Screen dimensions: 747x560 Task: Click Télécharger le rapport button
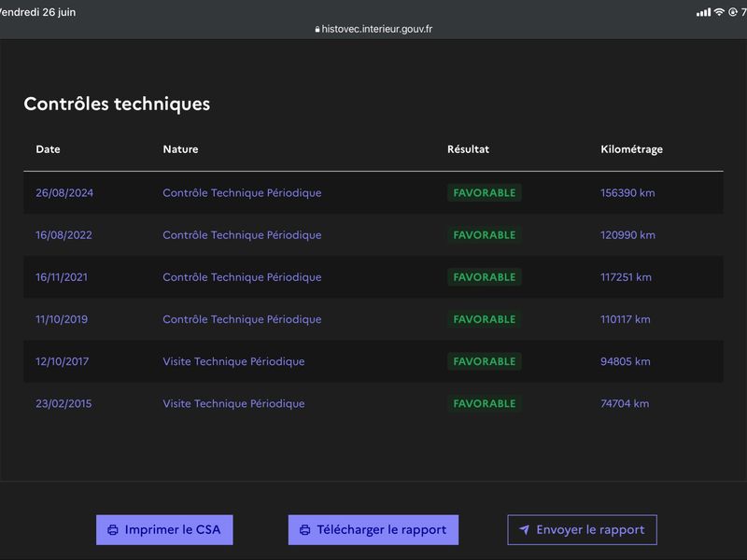tap(373, 529)
